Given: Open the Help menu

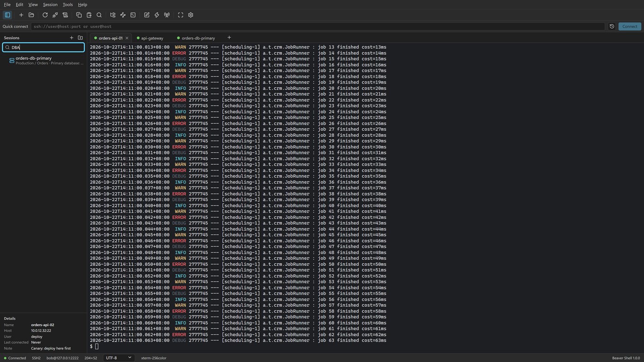Looking at the screenshot, I should point(82,5).
